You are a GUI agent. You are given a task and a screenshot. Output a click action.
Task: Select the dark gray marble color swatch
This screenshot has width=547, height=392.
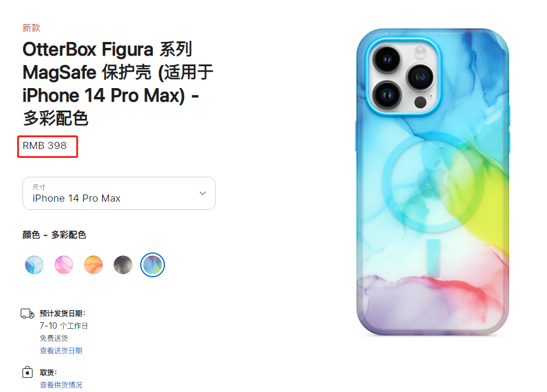[123, 265]
